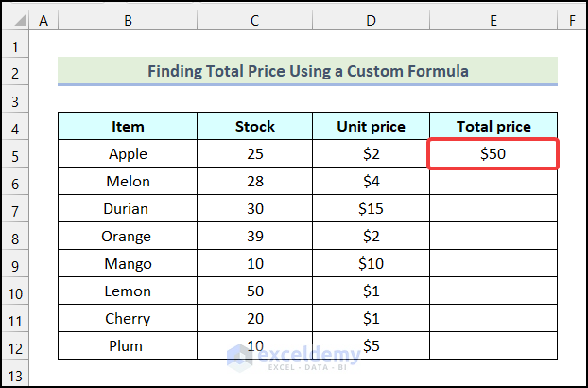Click the title cell Finding Total Price
The height and width of the screenshot is (388, 588).
tap(307, 71)
